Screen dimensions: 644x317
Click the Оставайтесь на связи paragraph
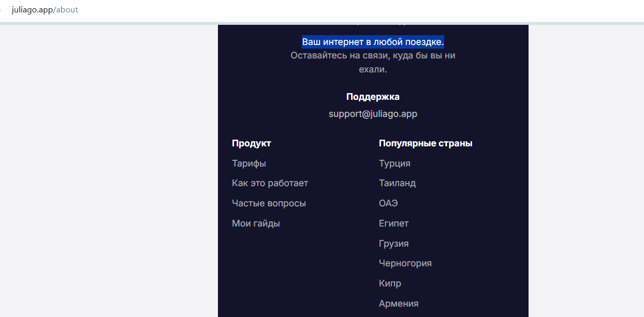coord(373,62)
